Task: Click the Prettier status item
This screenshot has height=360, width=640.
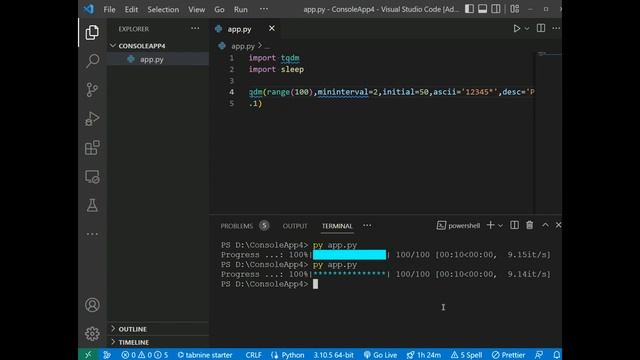Action: pyautogui.click(x=508, y=355)
